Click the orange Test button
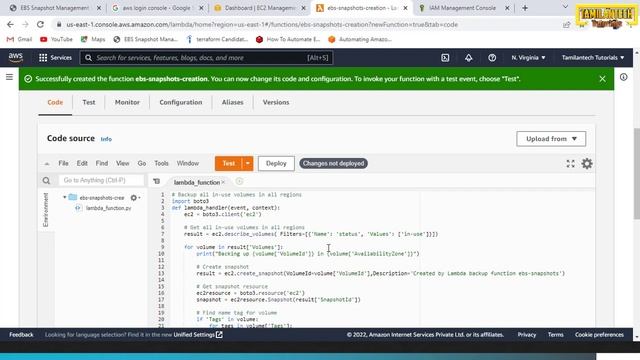The height and width of the screenshot is (360, 640). click(229, 163)
